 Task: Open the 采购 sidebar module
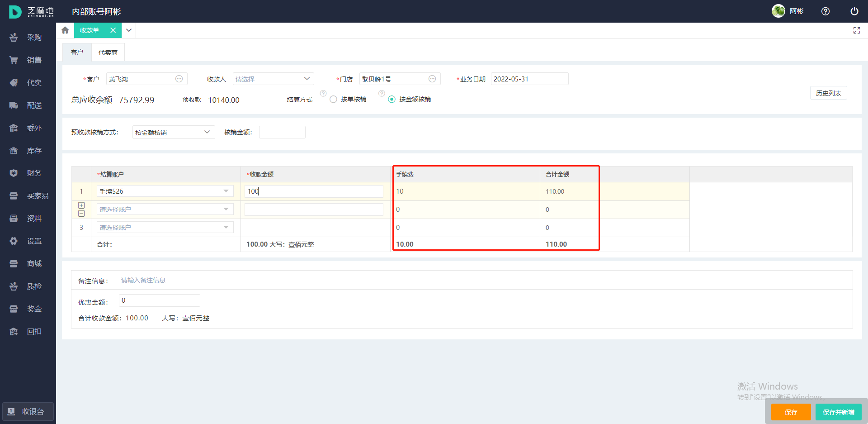[28, 38]
